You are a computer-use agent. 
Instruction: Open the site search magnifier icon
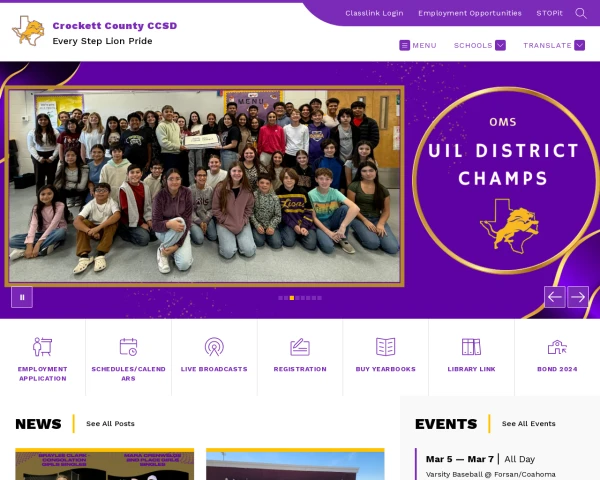(580, 13)
